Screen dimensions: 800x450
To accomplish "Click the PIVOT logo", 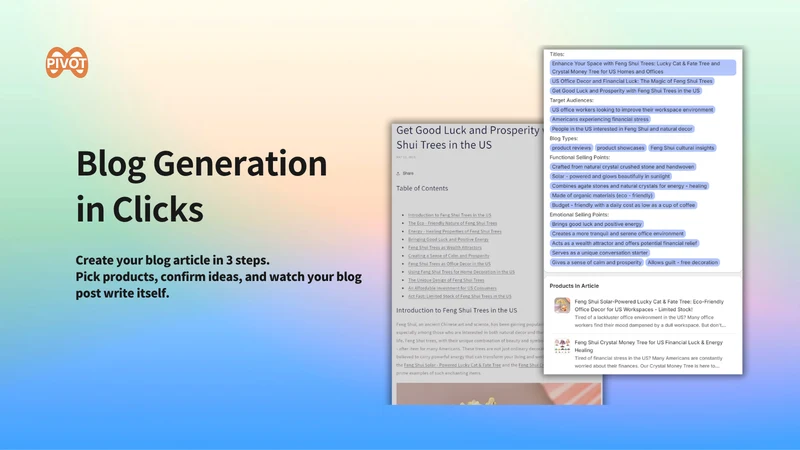I will 67,63.
